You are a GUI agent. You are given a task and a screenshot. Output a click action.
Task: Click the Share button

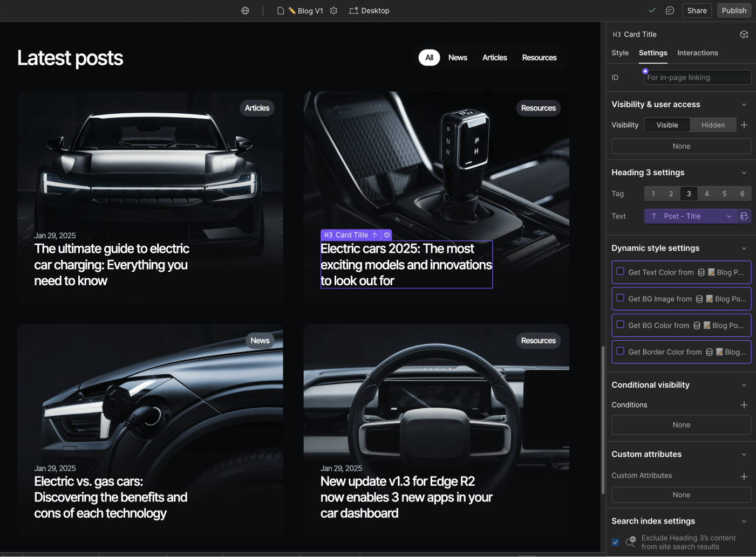click(697, 10)
